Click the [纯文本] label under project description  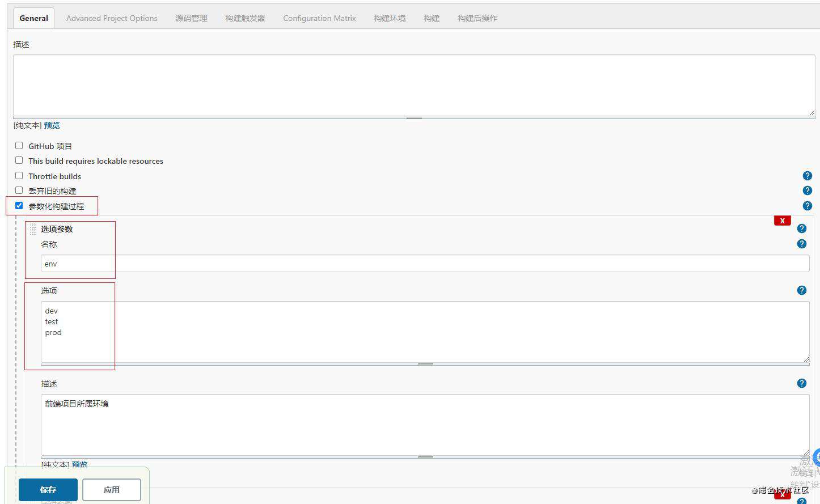(27, 125)
